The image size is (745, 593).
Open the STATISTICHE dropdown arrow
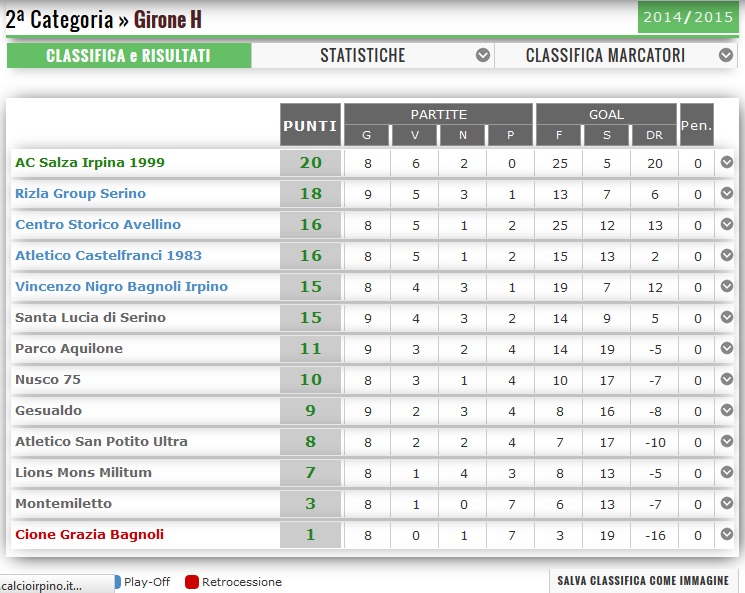[x=483, y=56]
